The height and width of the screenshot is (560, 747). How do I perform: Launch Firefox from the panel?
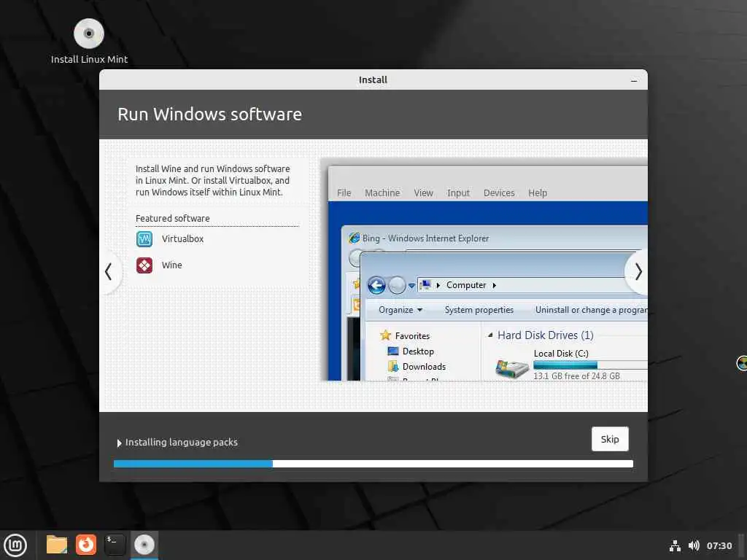coord(86,545)
